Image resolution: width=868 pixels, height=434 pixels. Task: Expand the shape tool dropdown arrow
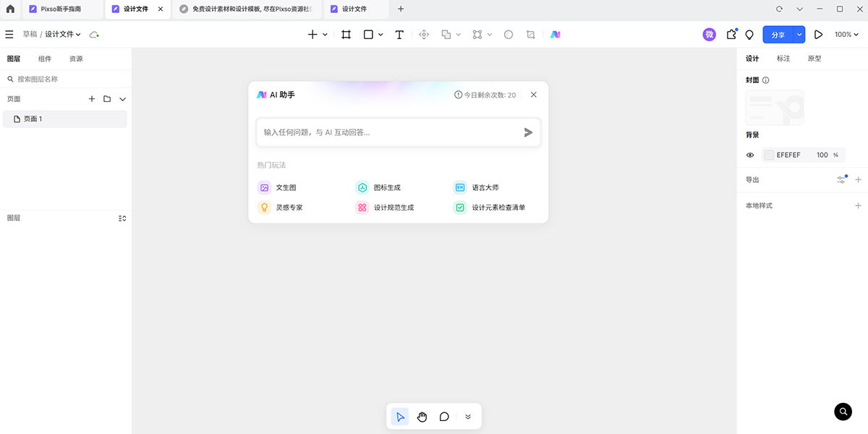[x=380, y=34]
